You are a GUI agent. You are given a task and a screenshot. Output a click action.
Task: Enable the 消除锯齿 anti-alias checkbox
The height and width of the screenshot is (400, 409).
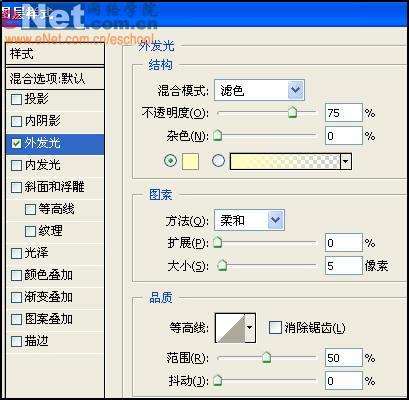(275, 328)
